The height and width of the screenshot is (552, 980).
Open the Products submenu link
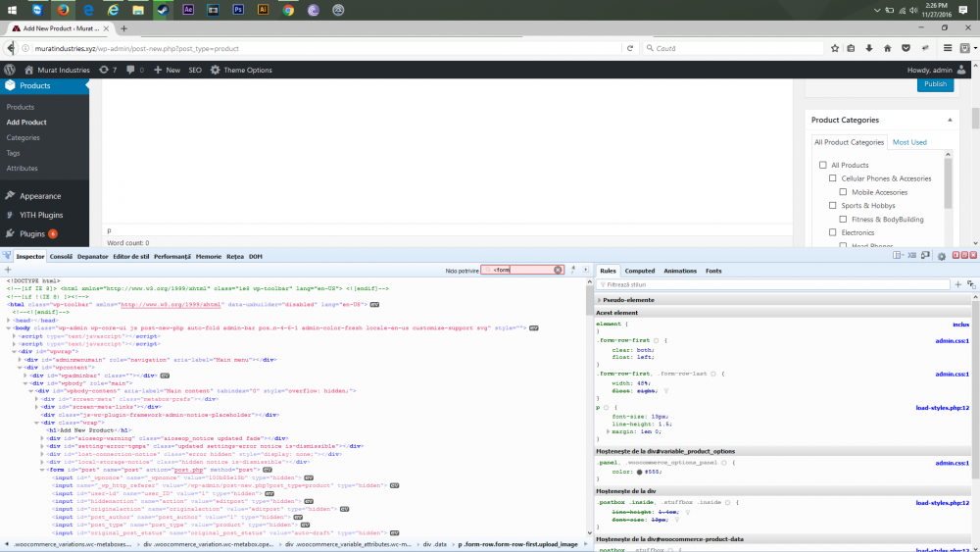(x=20, y=107)
